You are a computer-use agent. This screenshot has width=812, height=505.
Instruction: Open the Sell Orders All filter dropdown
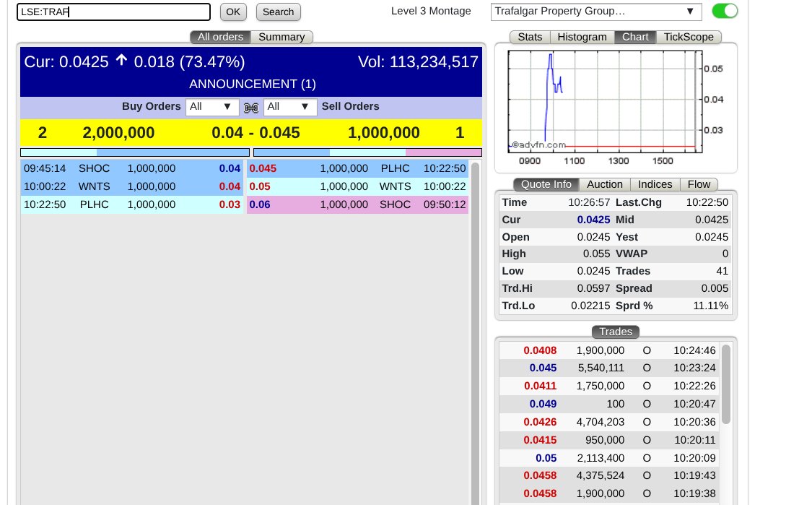[x=290, y=107]
